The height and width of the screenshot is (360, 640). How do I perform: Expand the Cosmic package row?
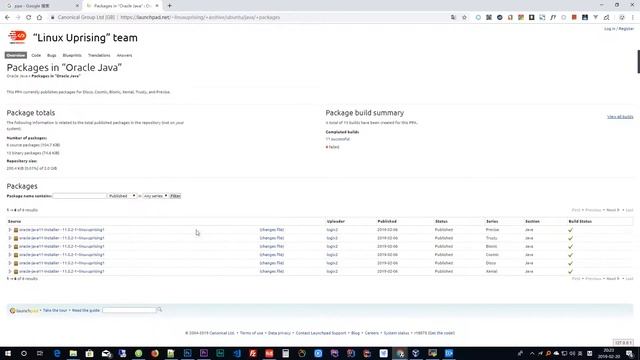click(10, 255)
